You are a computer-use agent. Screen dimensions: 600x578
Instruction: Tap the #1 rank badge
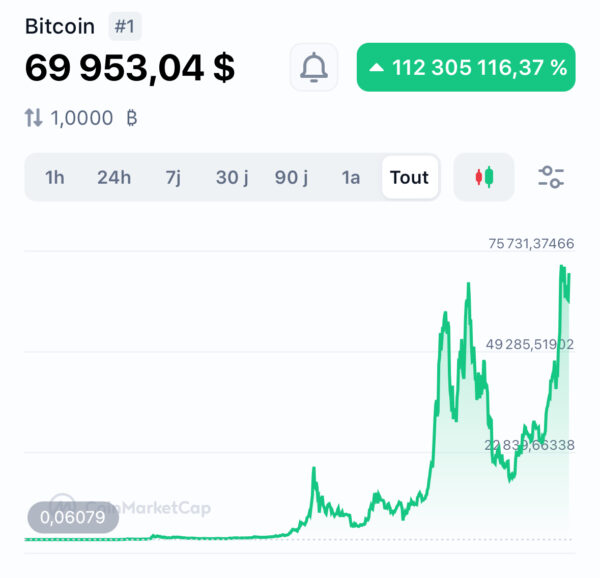(125, 26)
